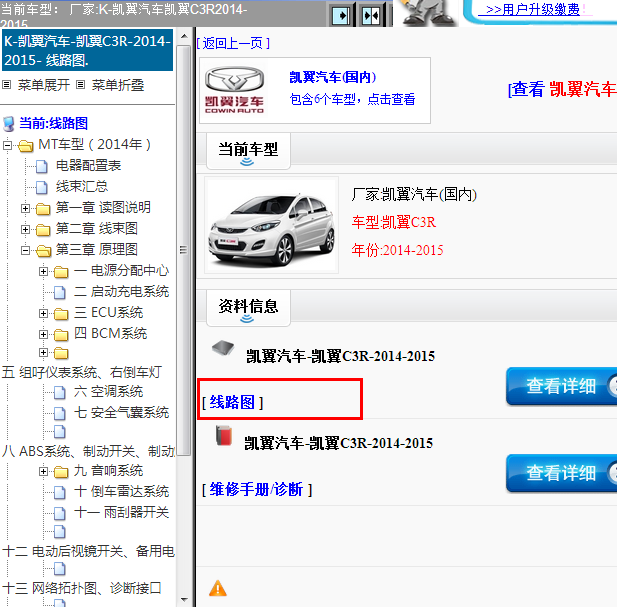The height and width of the screenshot is (607, 617).
Task: Click the open folder icon of MT车型
Action: point(26,146)
